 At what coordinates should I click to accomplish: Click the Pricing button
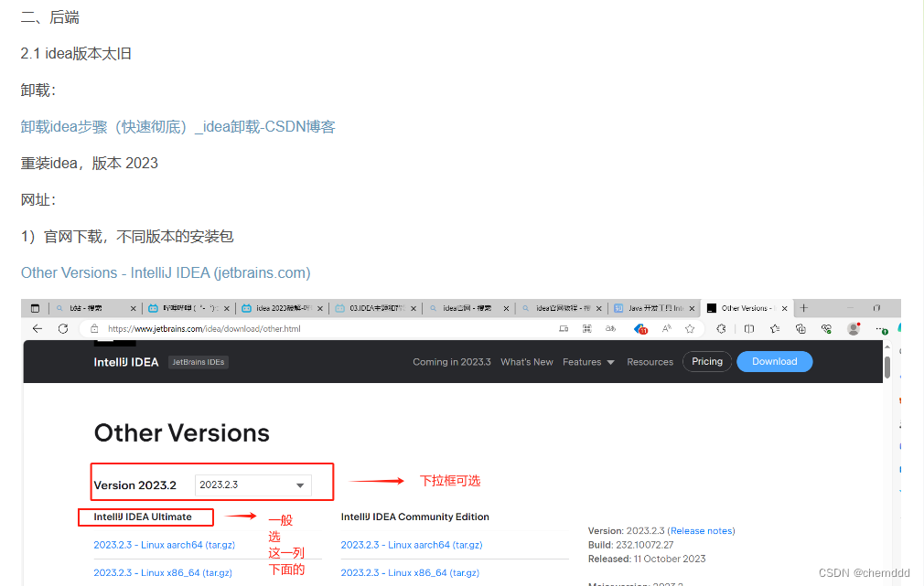(x=707, y=362)
